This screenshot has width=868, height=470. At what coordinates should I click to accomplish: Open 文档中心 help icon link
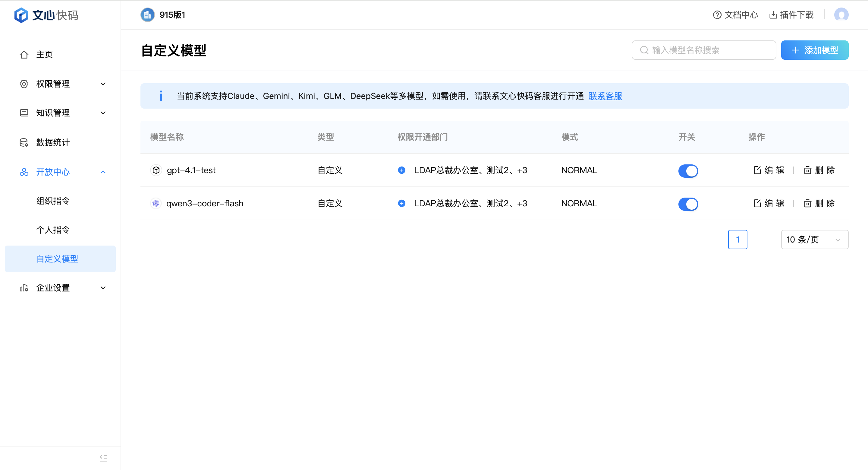point(717,15)
